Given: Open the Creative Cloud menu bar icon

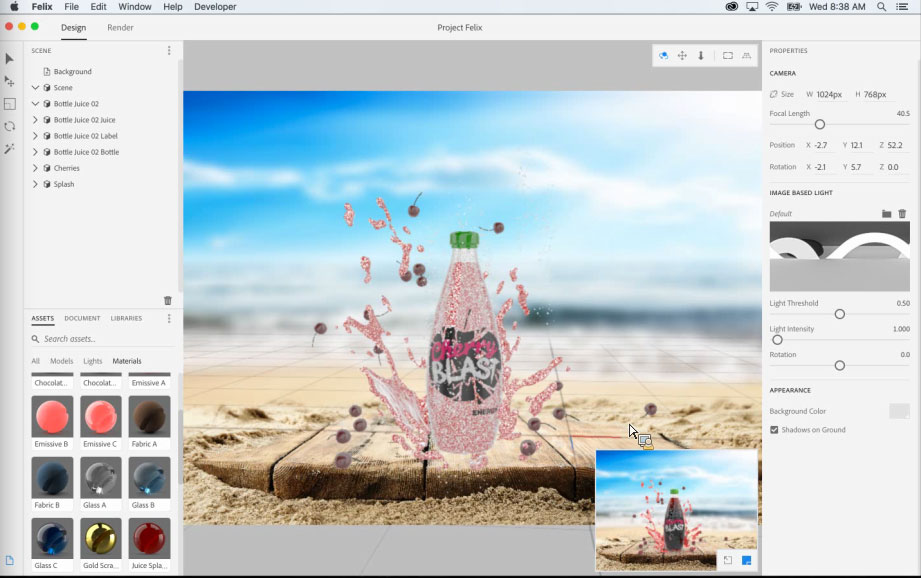Looking at the screenshot, I should (731, 6).
